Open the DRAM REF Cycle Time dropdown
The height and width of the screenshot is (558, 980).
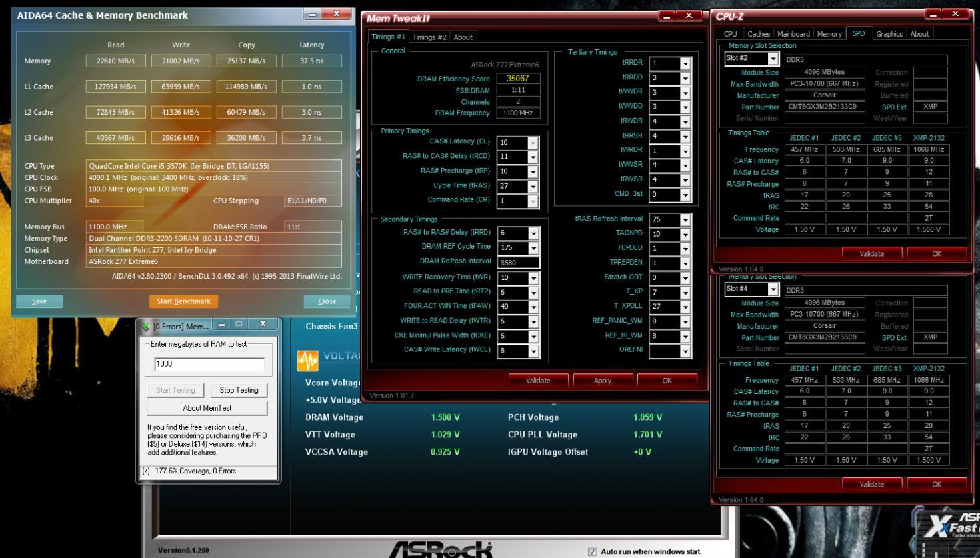pos(533,248)
